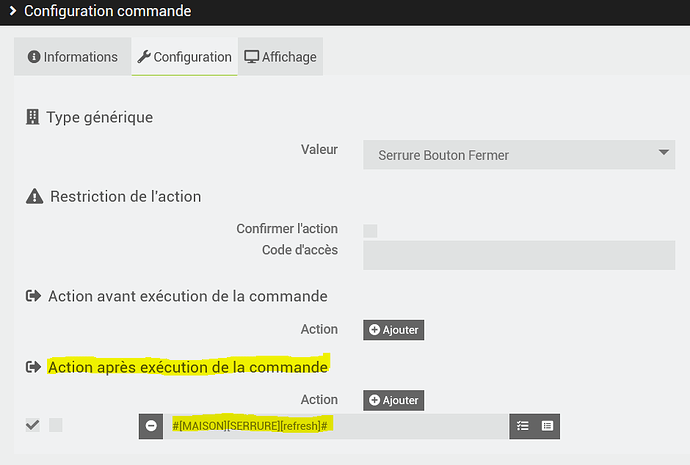Click the action field containing #[MAISON][SERRURE][refresh]#
690x465 pixels.
pos(336,426)
